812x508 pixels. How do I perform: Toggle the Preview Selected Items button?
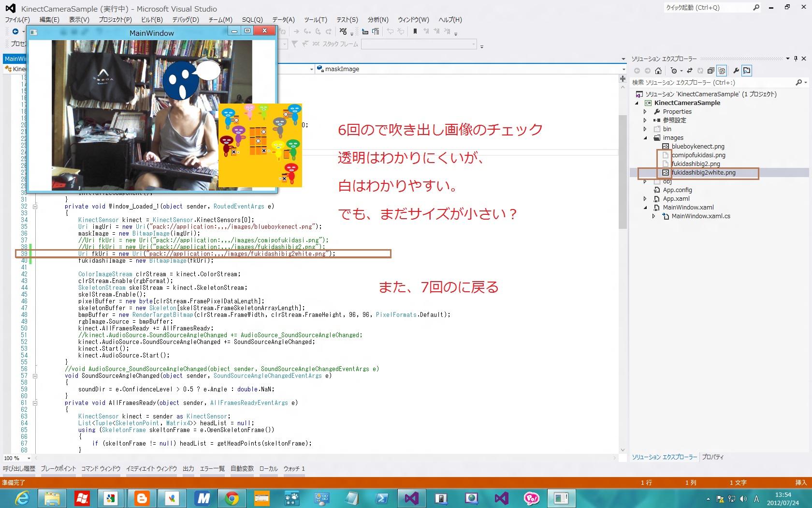747,71
